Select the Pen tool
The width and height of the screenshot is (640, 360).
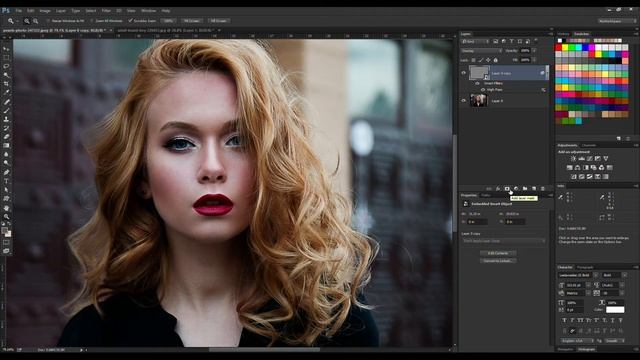pyautogui.click(x=6, y=172)
